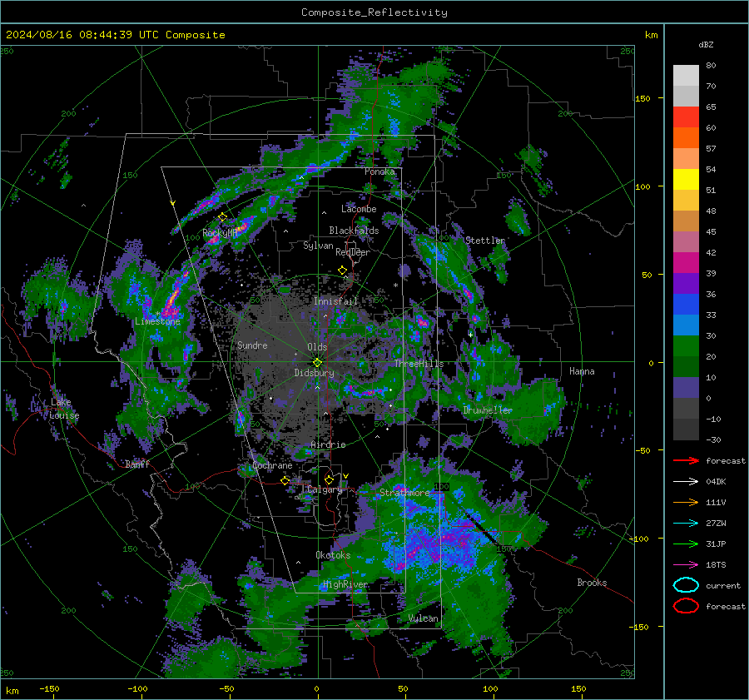The image size is (749, 700).
Task: Click the Sundre label
Action: [x=252, y=345]
